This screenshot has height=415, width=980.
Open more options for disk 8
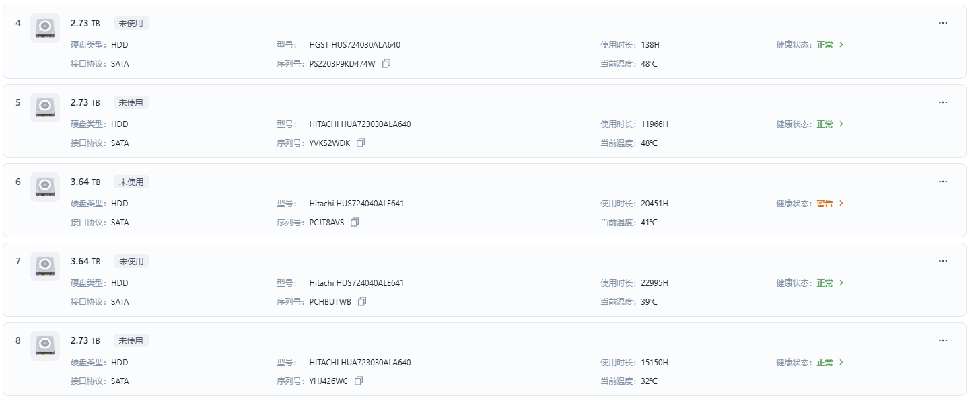pos(943,340)
